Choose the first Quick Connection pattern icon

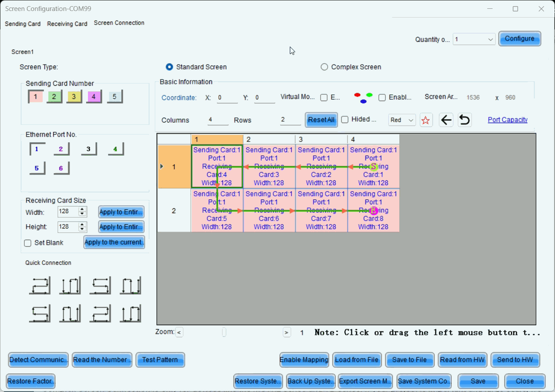[40, 286]
